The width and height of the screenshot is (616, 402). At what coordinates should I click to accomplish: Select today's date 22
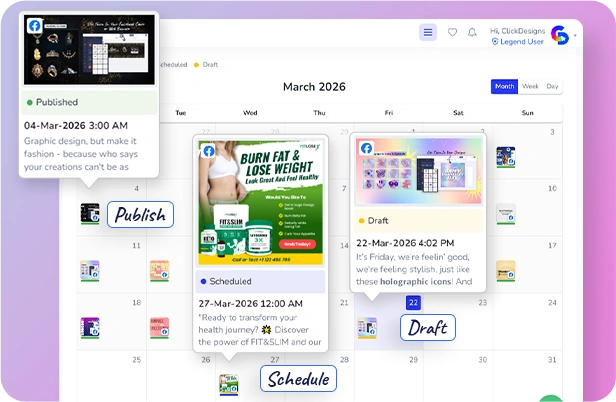point(413,303)
